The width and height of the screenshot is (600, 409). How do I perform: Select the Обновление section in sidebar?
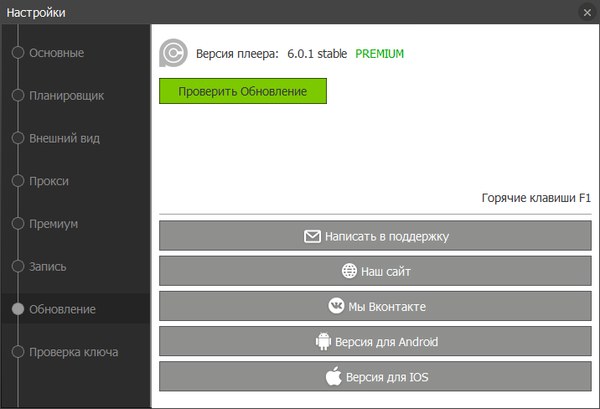(x=62, y=309)
